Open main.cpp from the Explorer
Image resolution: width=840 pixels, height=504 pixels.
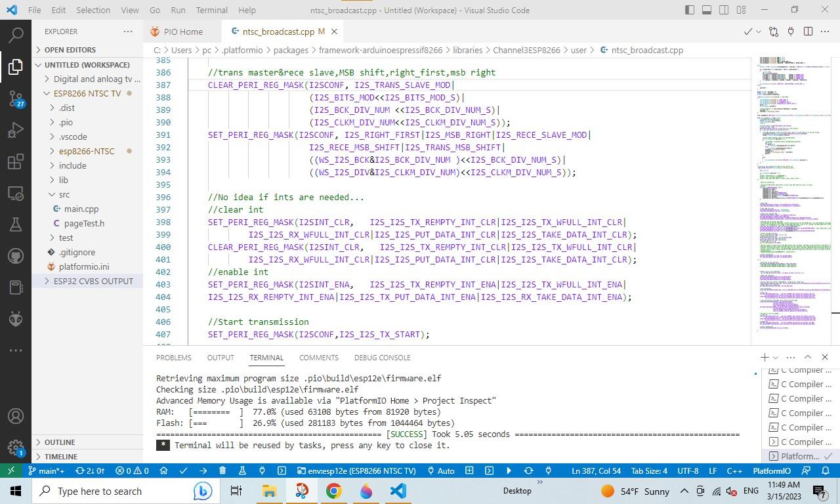click(x=81, y=209)
